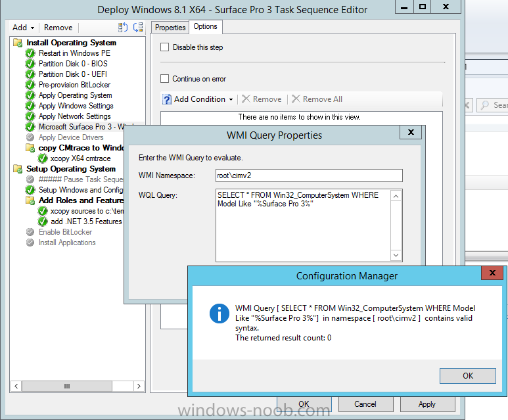Image resolution: width=508 pixels, height=420 pixels.
Task: Click green check icon beside Apply Windows Settings
Action: [x=30, y=106]
